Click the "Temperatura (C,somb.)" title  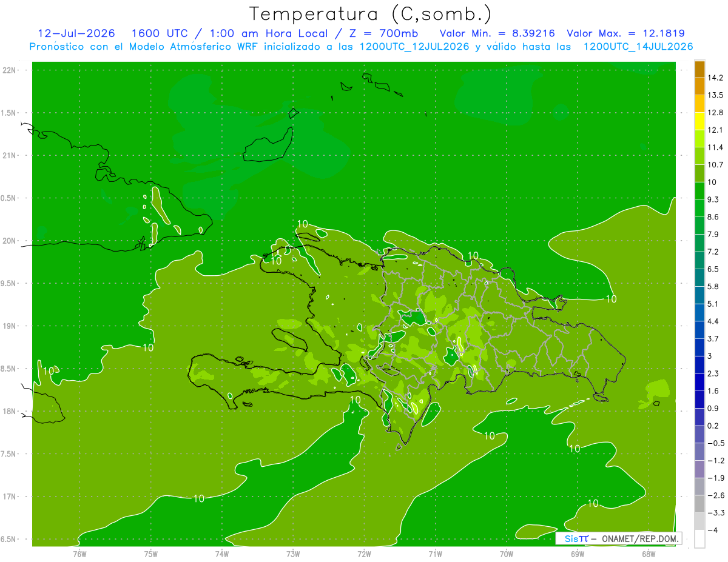[x=370, y=13]
